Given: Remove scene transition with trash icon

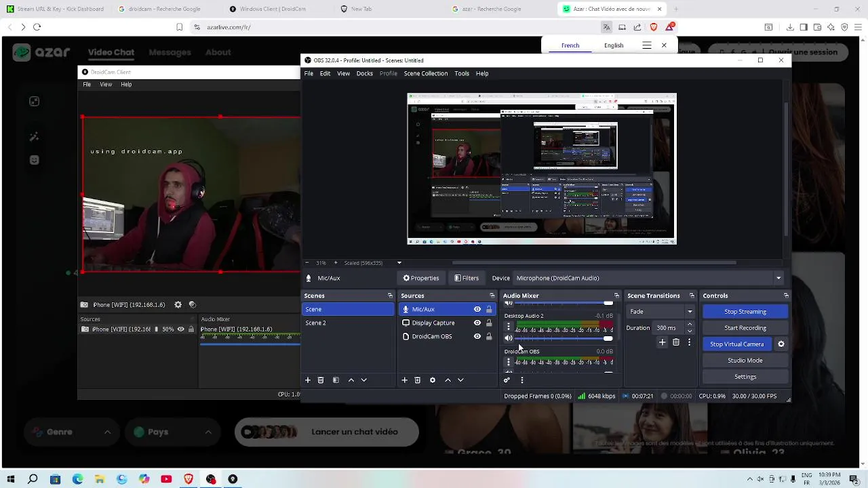Looking at the screenshot, I should [x=676, y=343].
